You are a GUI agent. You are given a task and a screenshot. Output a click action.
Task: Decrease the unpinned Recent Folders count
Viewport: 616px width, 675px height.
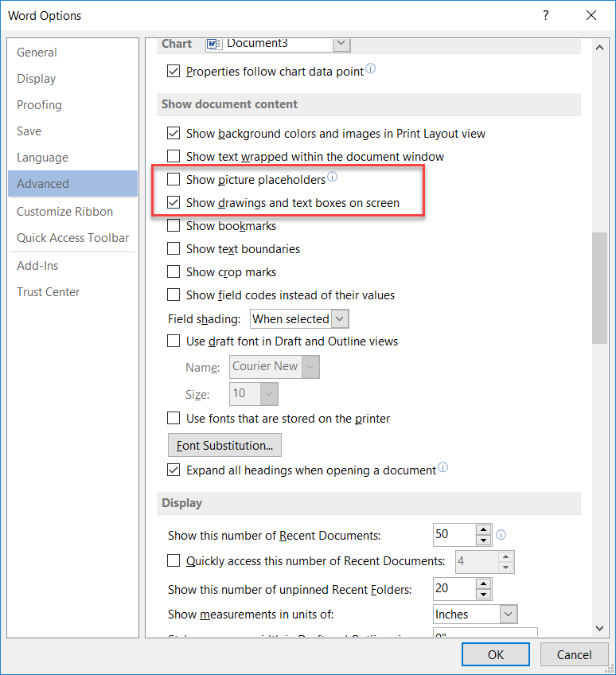[x=484, y=595]
